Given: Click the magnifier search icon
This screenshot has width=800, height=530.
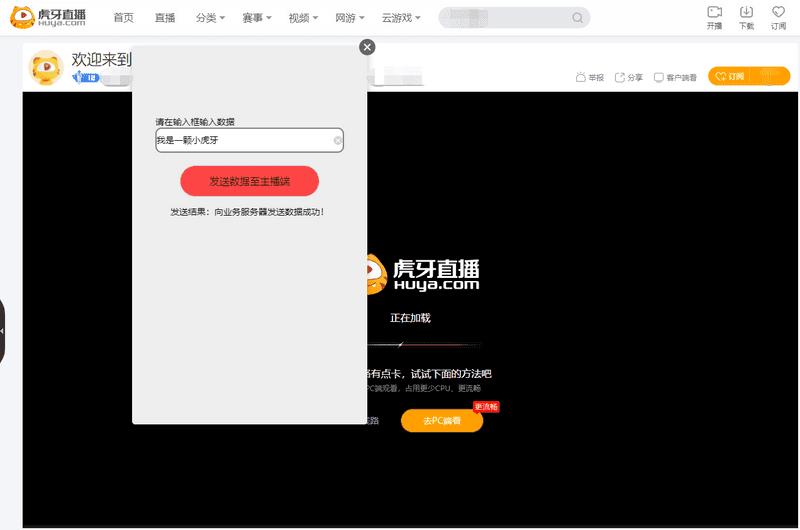Looking at the screenshot, I should tap(577, 18).
